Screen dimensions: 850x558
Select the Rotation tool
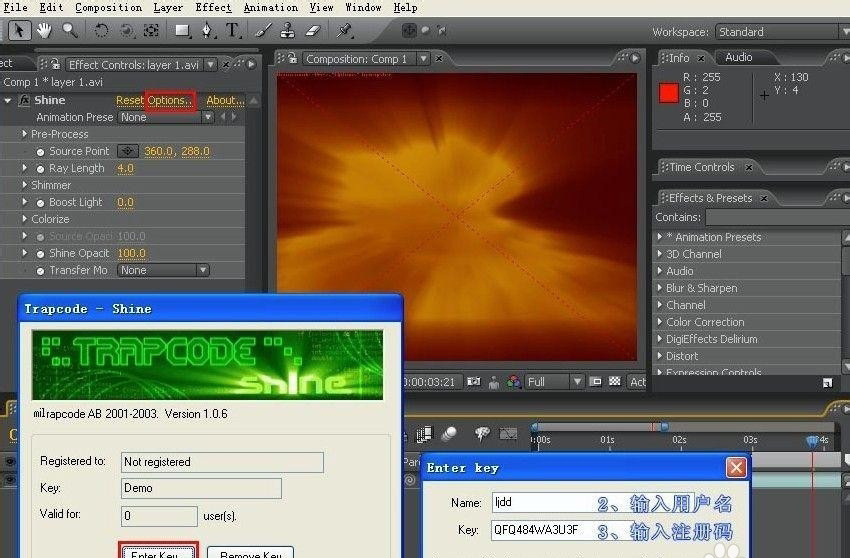101,30
